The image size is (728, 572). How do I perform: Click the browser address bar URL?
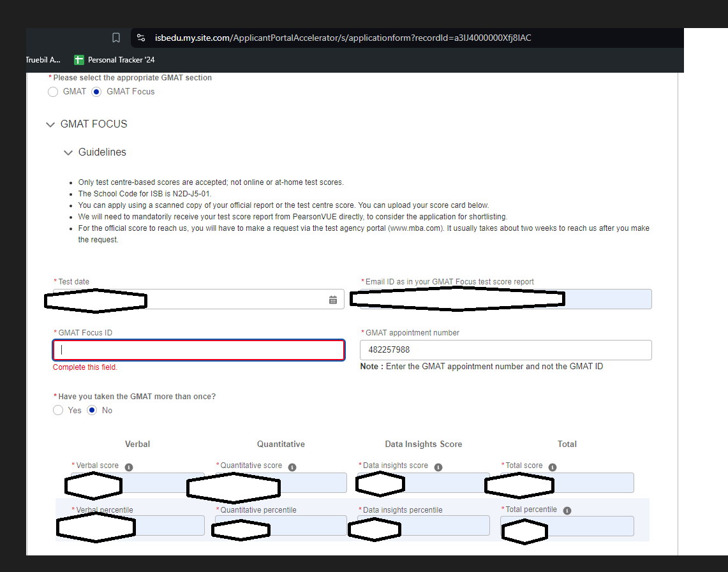pos(343,38)
